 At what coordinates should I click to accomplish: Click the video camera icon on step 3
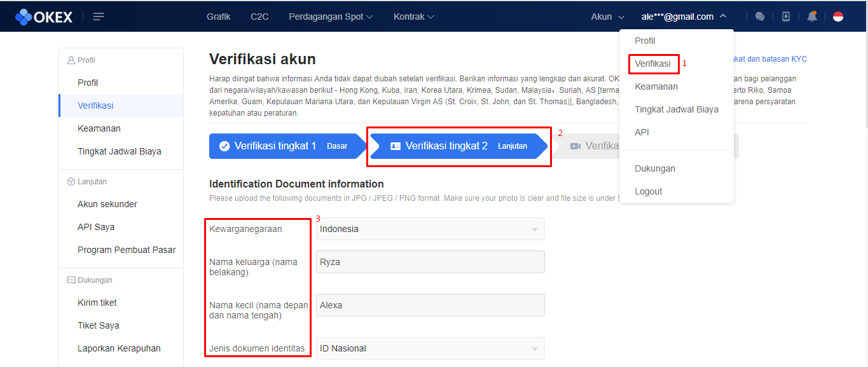(x=575, y=146)
